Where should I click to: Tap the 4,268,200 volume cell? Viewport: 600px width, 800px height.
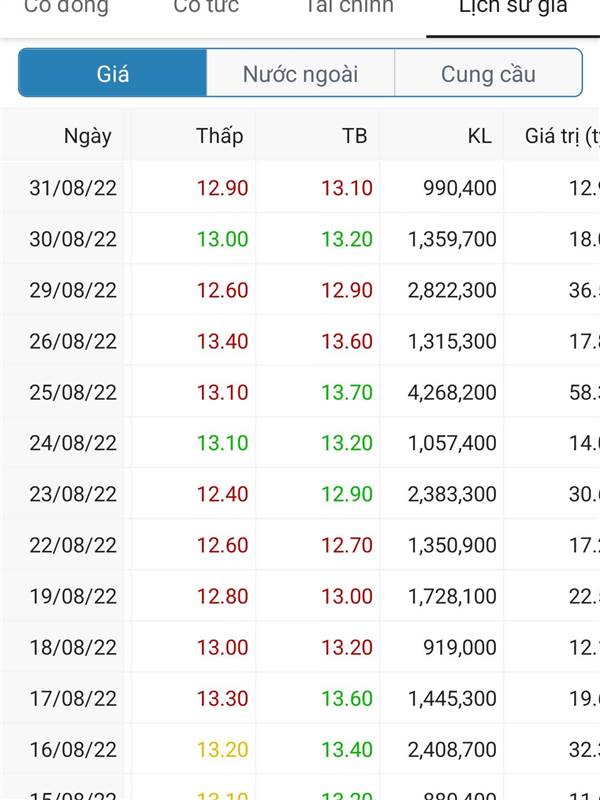pos(452,392)
